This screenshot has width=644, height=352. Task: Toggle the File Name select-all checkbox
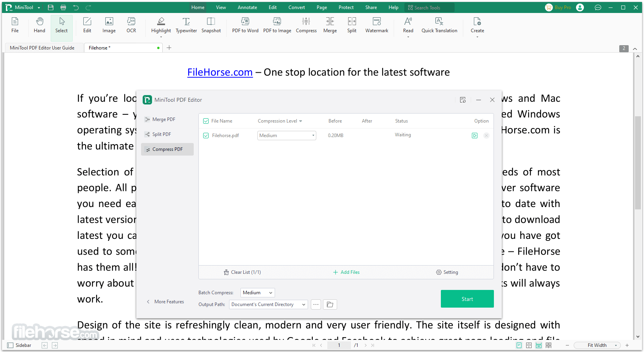click(206, 121)
